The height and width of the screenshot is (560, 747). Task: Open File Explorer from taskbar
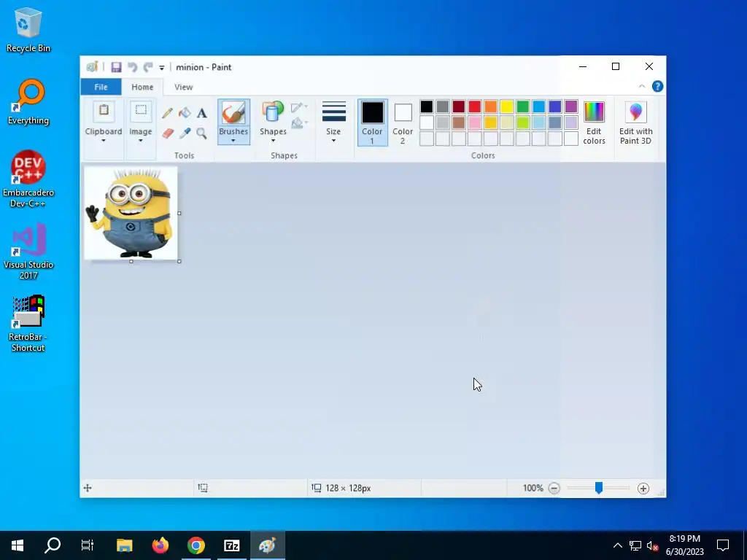point(124,545)
